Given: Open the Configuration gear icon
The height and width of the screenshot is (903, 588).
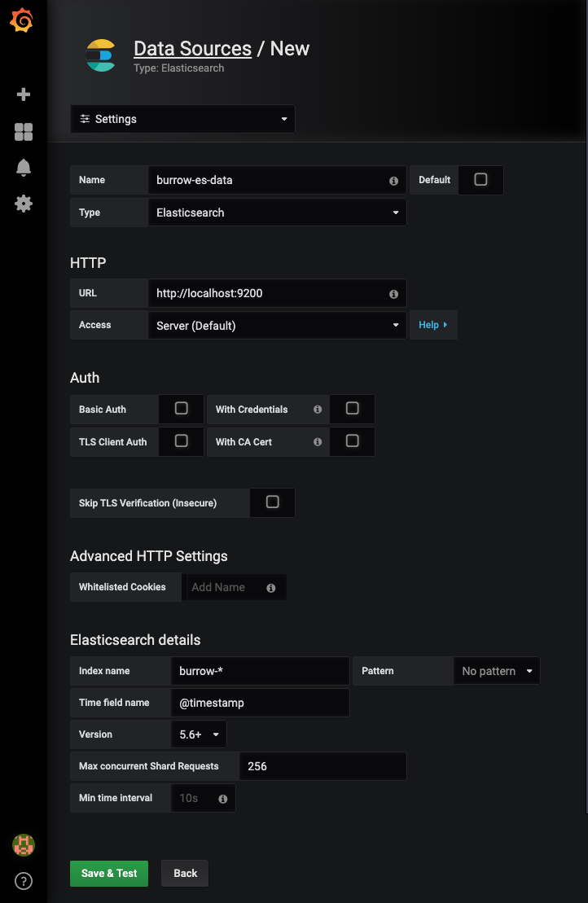Looking at the screenshot, I should click(24, 204).
